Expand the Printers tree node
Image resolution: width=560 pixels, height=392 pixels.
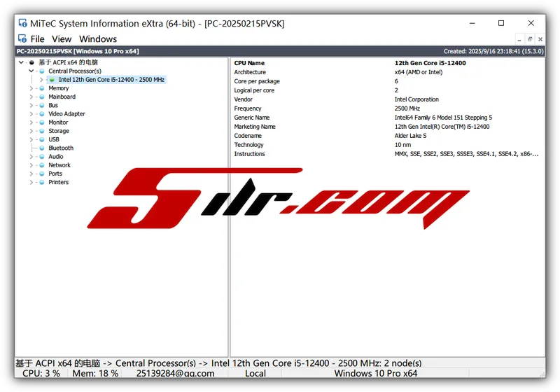coord(31,183)
